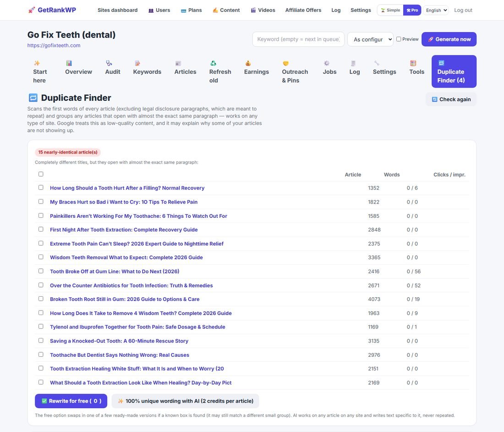Click '100% unique wording with AI' button

(185, 401)
